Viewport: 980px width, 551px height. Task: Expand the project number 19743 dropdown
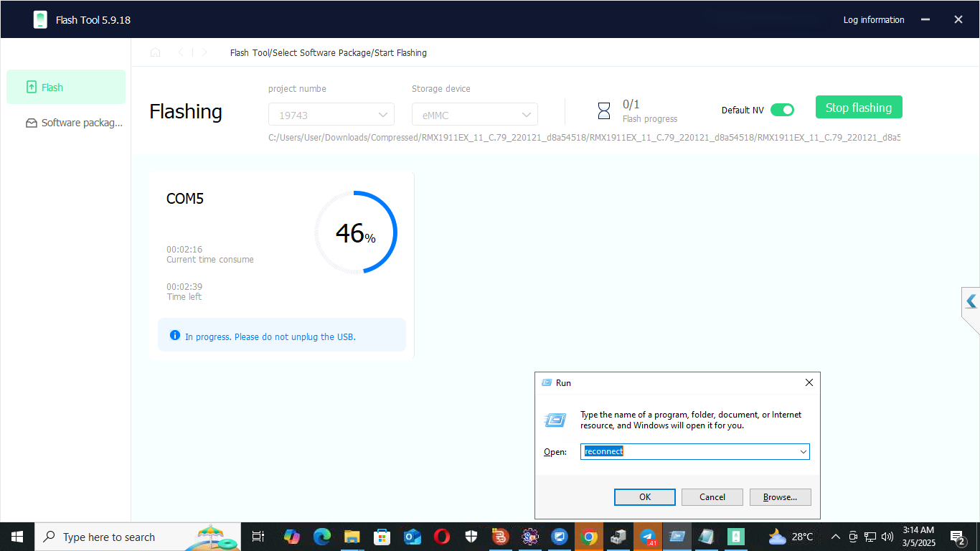click(331, 115)
